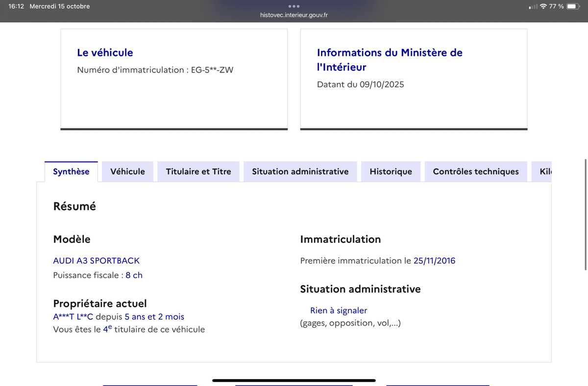The width and height of the screenshot is (588, 386).
Task: Tap the cellular signal bars icon
Action: point(533,7)
